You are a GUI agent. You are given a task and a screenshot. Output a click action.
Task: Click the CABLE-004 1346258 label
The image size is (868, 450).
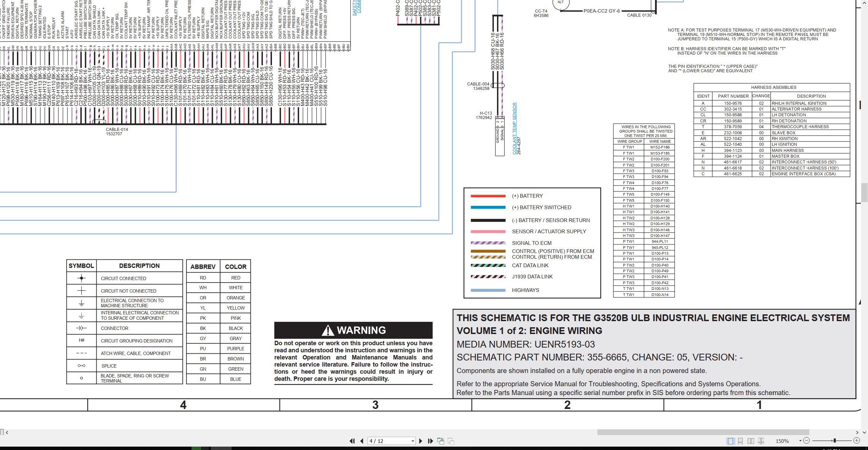(x=478, y=86)
